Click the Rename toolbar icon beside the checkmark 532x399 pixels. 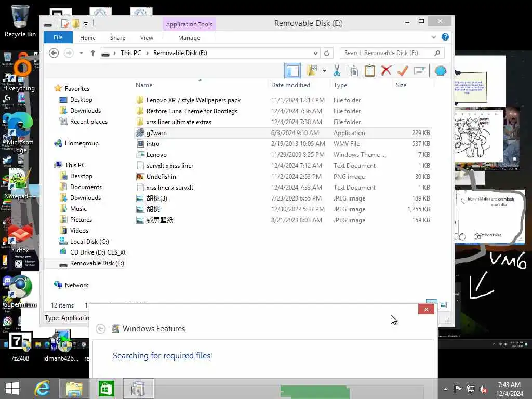click(x=420, y=71)
